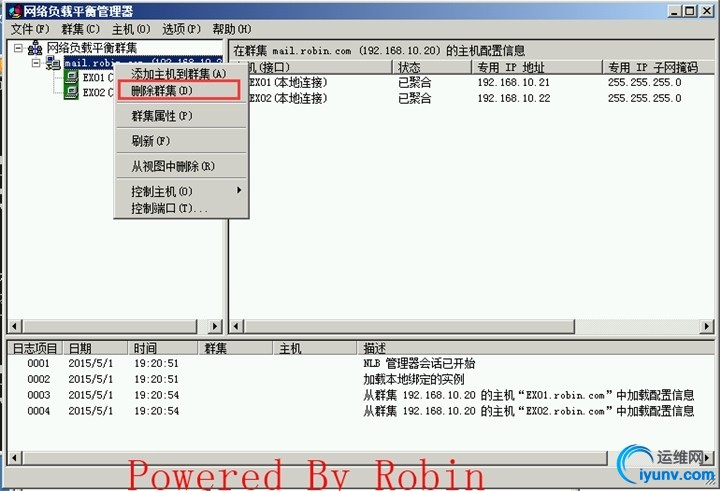Click the 192.168.10.21 IP cell
The height and width of the screenshot is (491, 720).
(513, 83)
